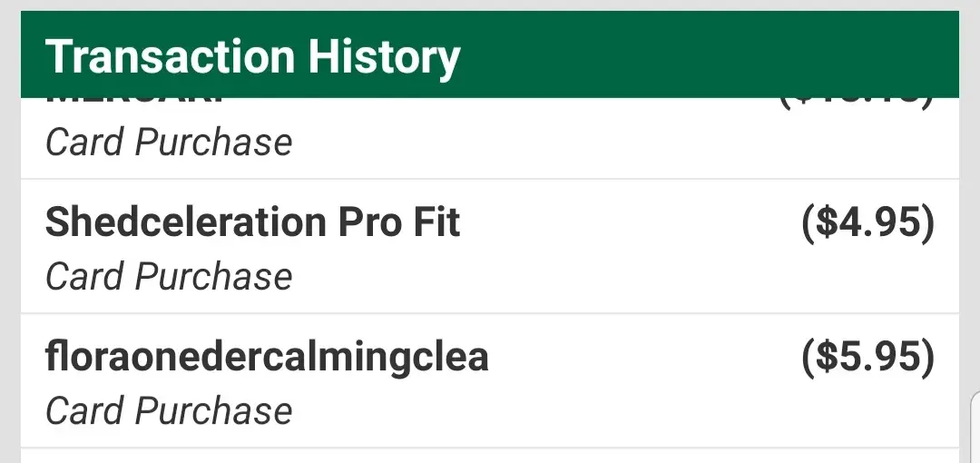
Task: Click the word 'Transaction' in the header
Action: coord(170,56)
